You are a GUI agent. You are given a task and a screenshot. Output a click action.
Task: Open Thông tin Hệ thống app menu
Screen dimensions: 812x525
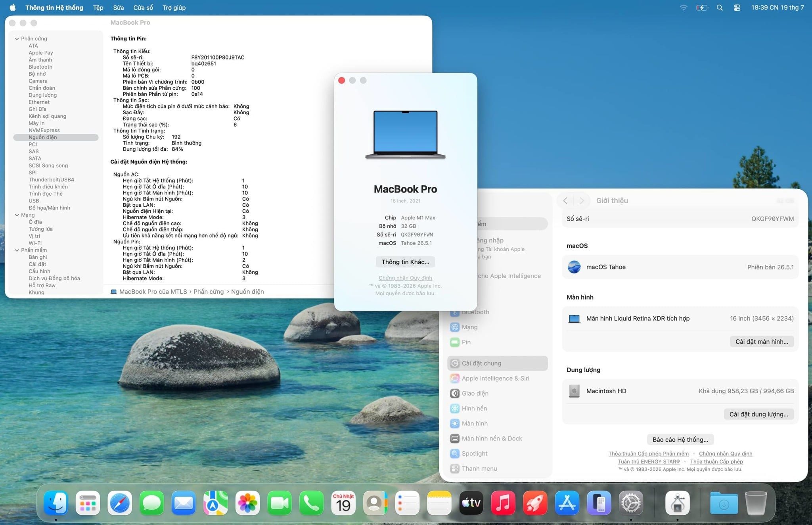click(54, 8)
